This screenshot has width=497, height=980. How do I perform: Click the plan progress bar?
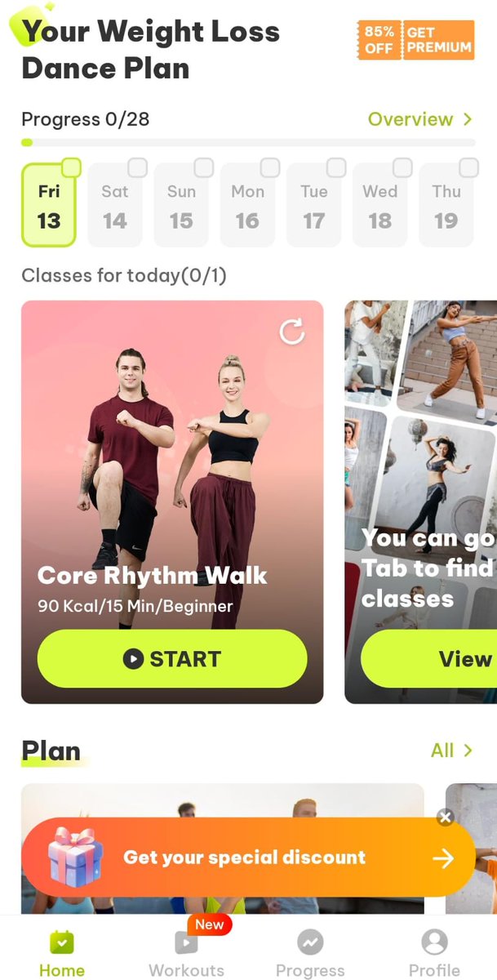[248, 142]
